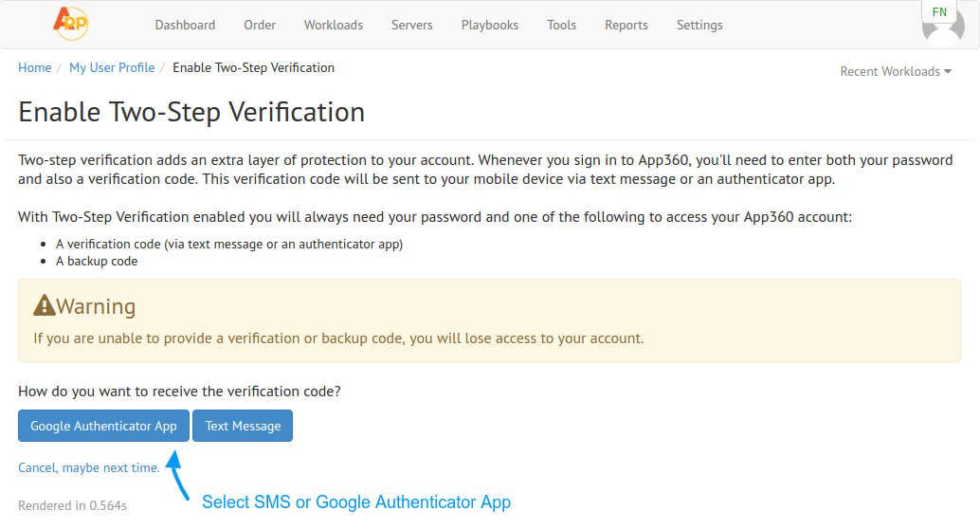Click the warning triangle icon
980x529 pixels.
click(45, 305)
